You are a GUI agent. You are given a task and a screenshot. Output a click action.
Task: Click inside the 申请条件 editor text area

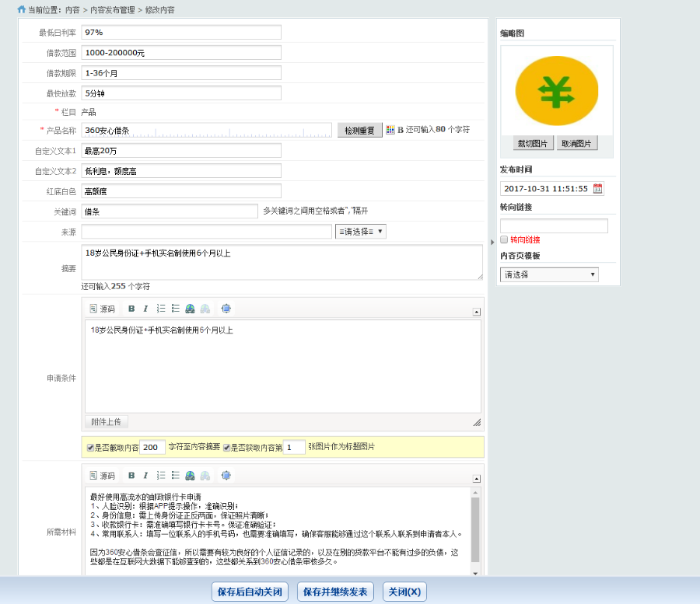(283, 366)
